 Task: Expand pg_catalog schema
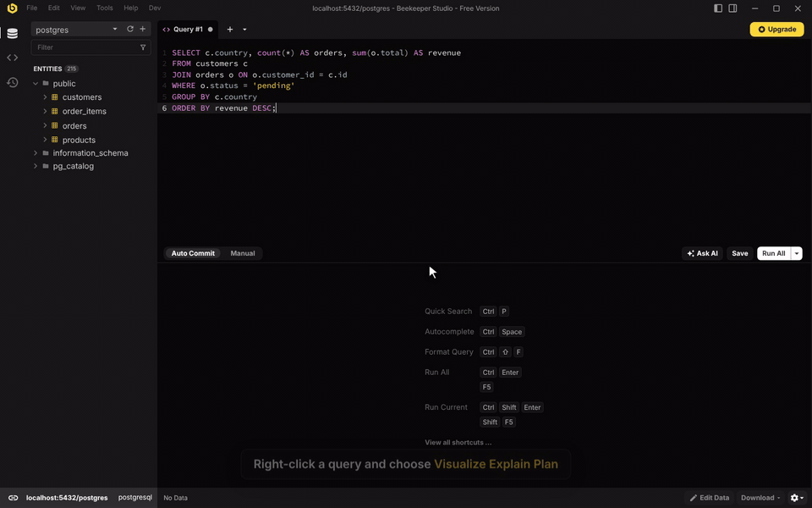point(36,166)
